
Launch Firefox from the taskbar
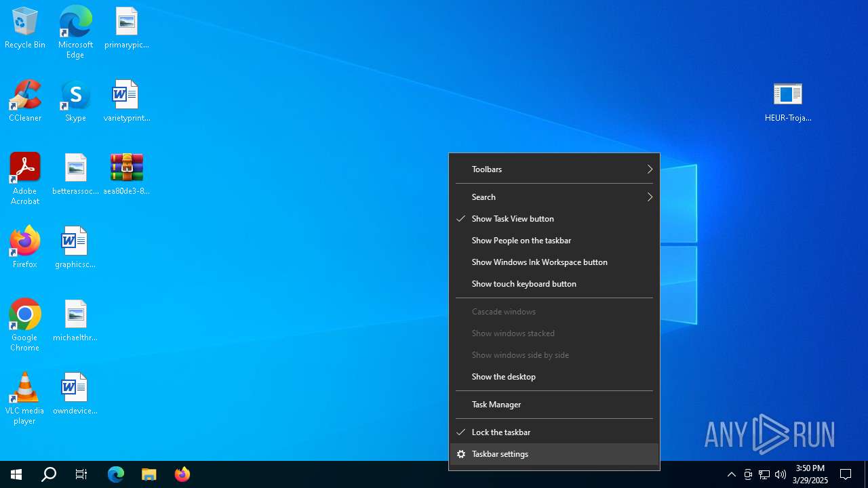[x=182, y=474]
